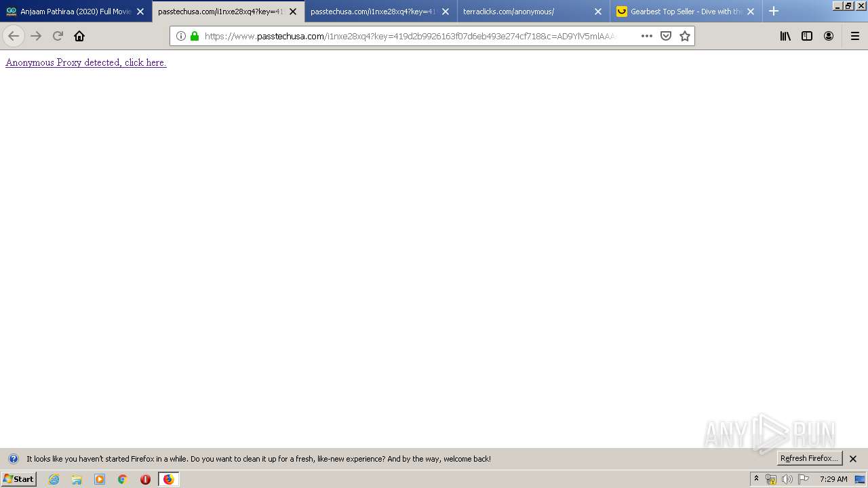Open volume control in system tray
The height and width of the screenshot is (488, 868).
coord(787,479)
